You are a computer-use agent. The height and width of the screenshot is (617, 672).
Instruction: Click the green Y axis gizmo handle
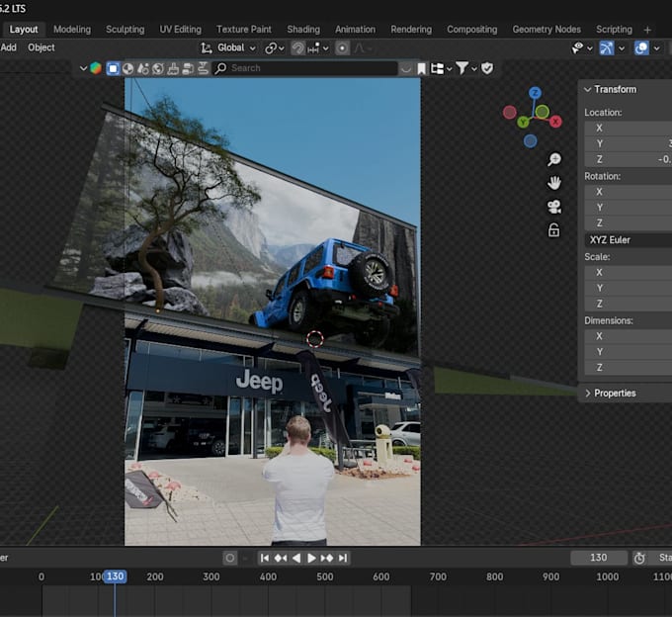tap(523, 123)
